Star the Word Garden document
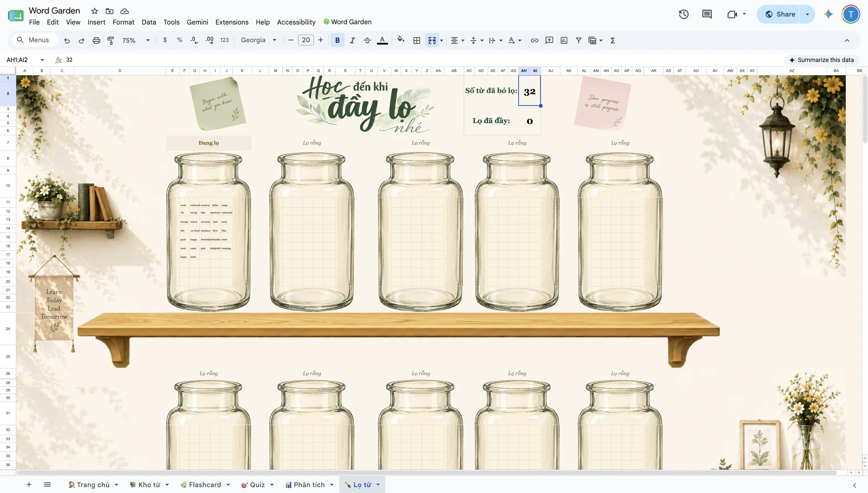The height and width of the screenshot is (493, 868). pyautogui.click(x=95, y=11)
